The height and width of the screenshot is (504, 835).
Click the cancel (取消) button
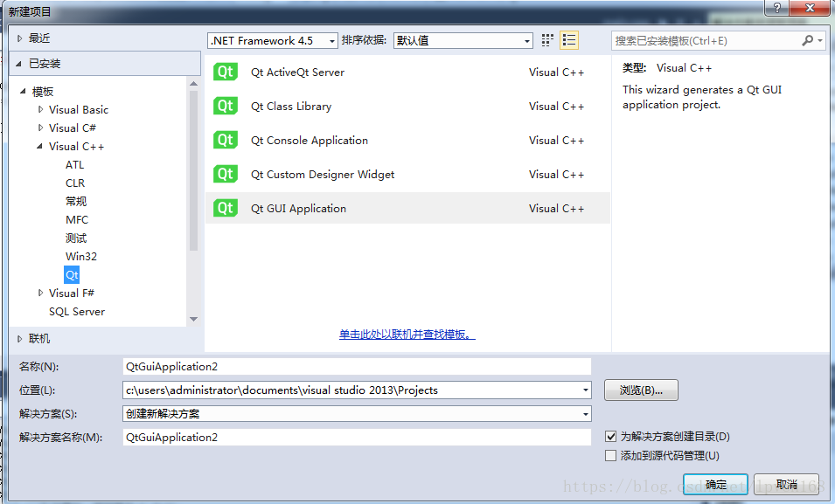tap(787, 484)
